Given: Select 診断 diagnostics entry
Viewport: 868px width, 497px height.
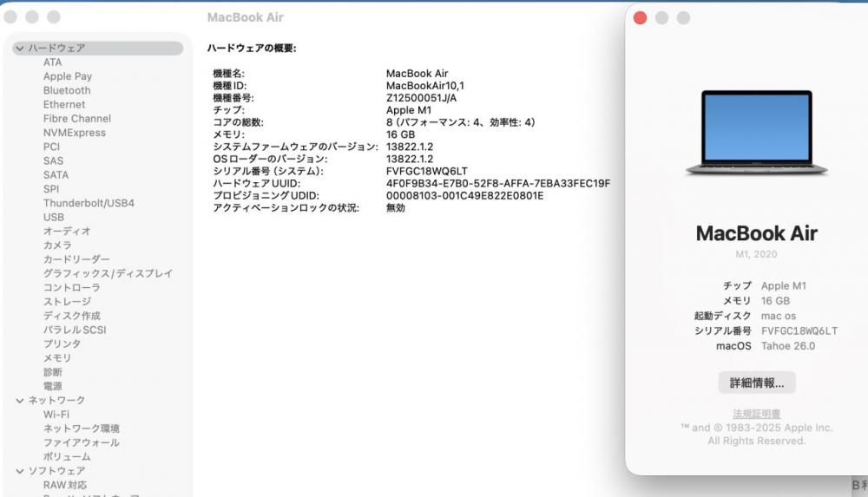Looking at the screenshot, I should click(53, 372).
